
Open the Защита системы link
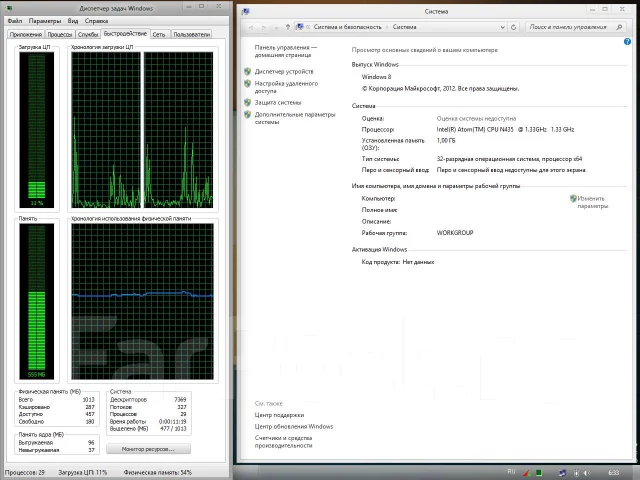(x=278, y=102)
